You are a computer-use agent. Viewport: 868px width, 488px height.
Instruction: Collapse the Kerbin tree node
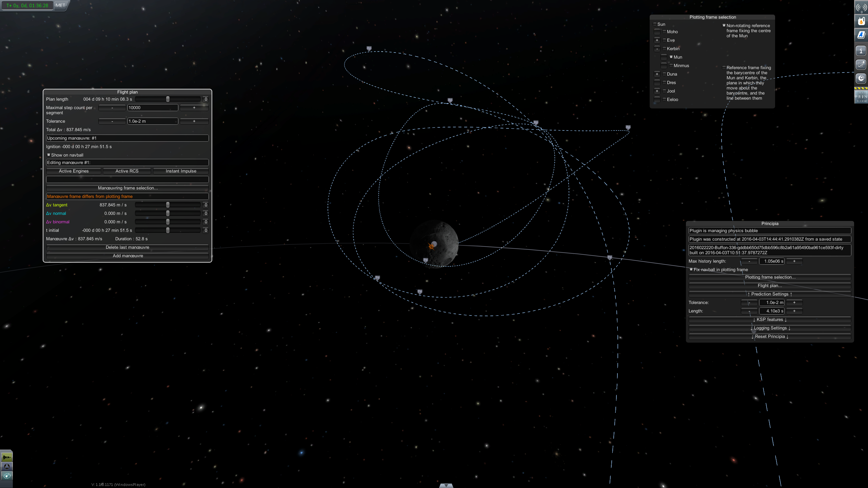657,48
